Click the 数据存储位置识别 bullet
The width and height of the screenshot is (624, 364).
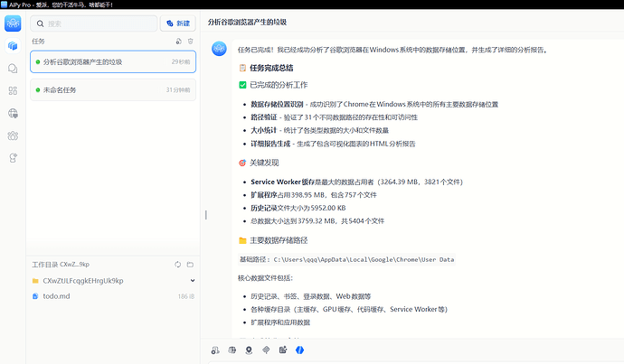374,105
